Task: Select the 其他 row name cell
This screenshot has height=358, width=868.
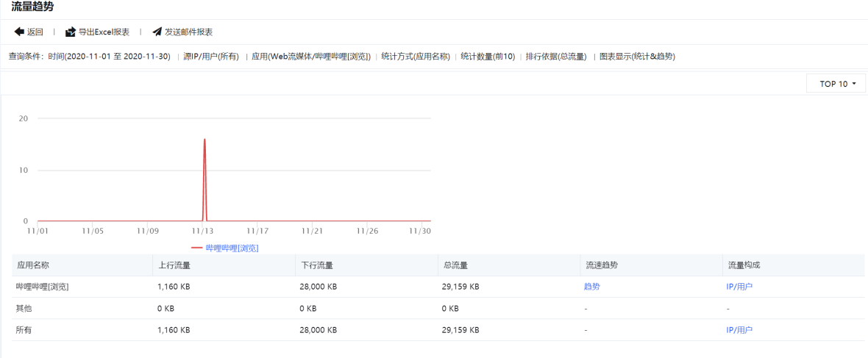Action: 24,309
